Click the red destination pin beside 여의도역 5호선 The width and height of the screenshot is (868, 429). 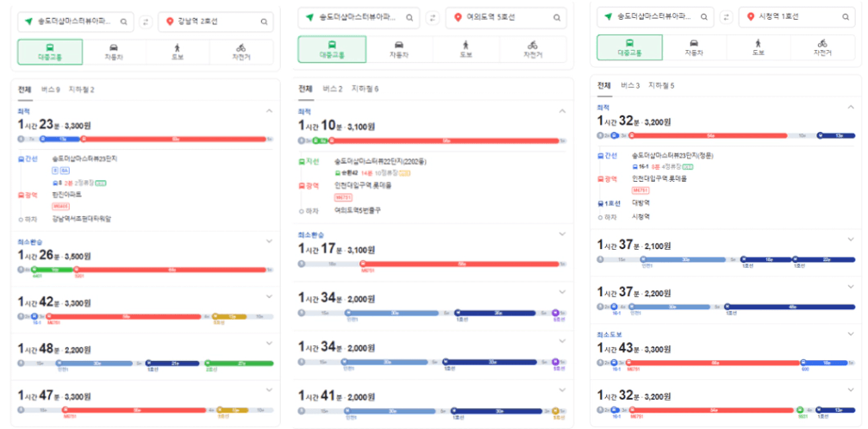coord(457,18)
